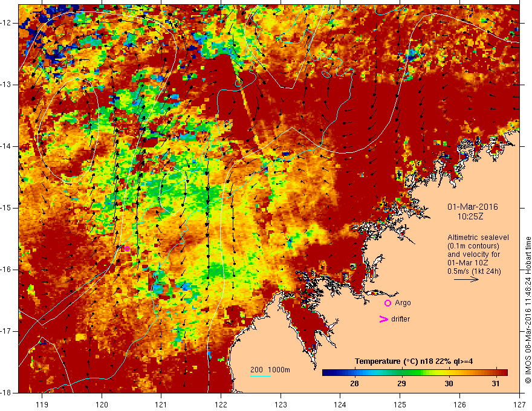Click the latitude label '-14'

click(x=6, y=146)
